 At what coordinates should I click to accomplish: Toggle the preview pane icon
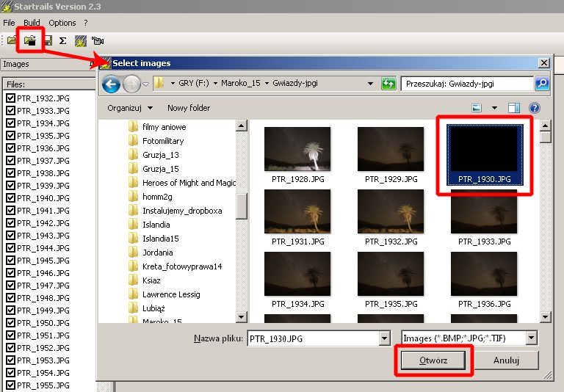click(x=514, y=108)
